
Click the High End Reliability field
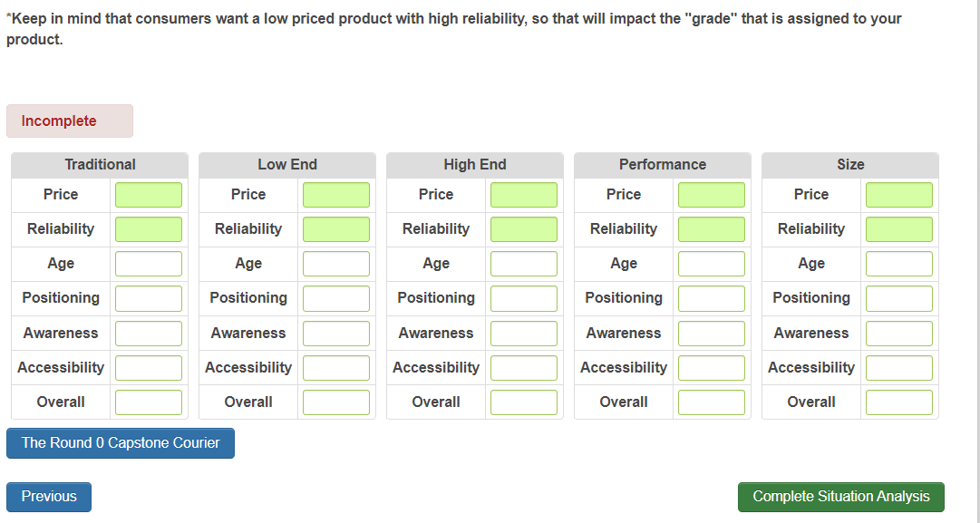point(524,229)
